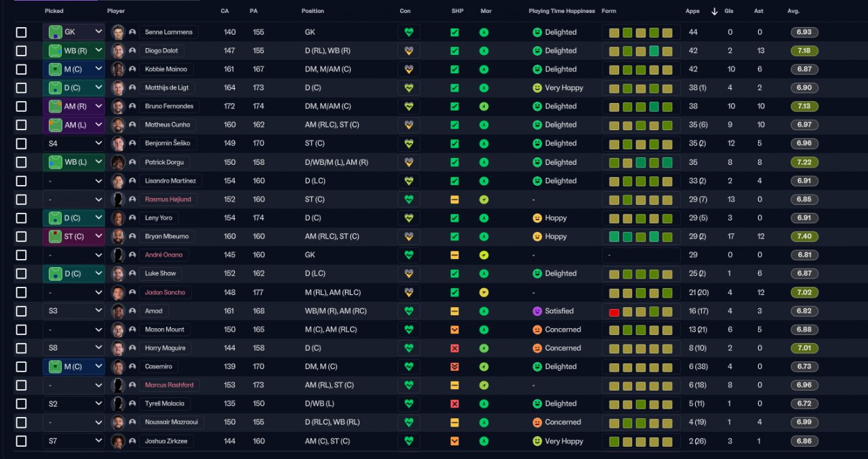Sort by the Position column header
Viewport: 868px width, 459px height.
point(313,11)
